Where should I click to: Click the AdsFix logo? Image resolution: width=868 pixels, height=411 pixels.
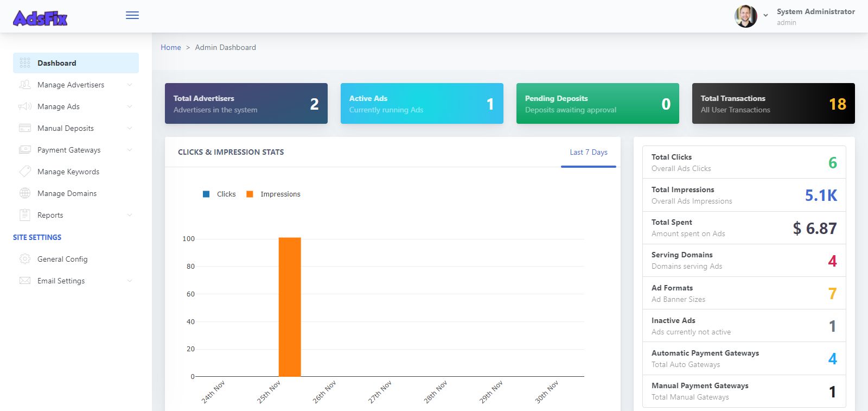(x=40, y=18)
